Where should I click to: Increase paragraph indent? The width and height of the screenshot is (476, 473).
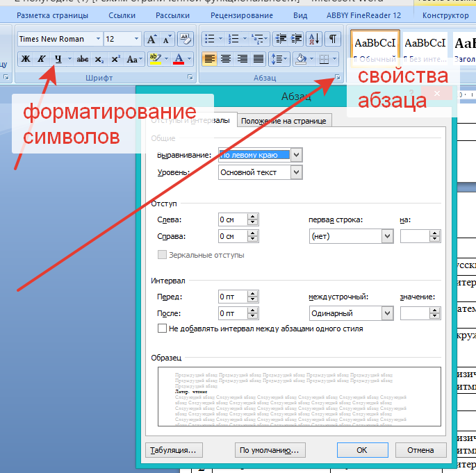pyautogui.click(x=296, y=39)
